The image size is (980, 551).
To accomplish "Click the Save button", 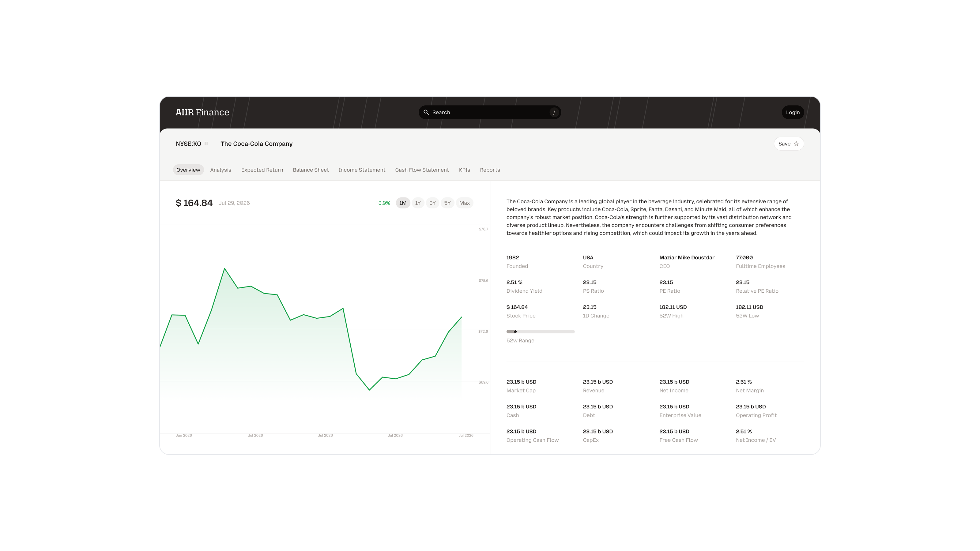I will tap(789, 144).
